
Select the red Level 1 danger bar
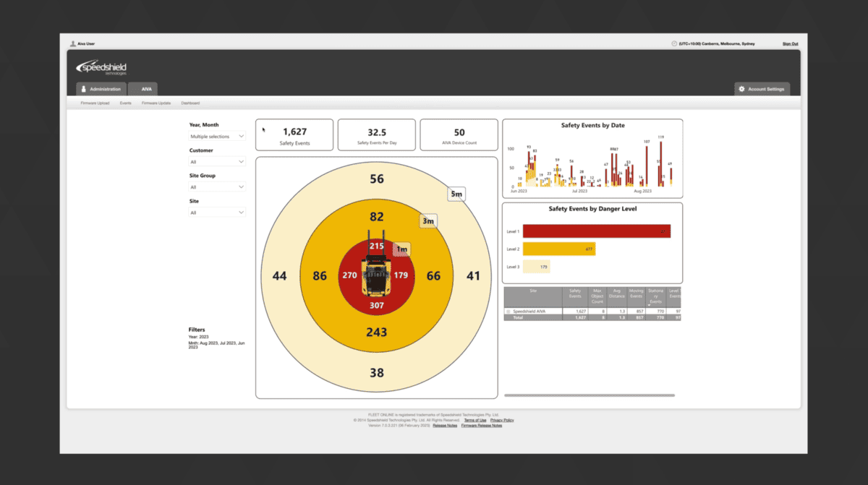(x=596, y=231)
